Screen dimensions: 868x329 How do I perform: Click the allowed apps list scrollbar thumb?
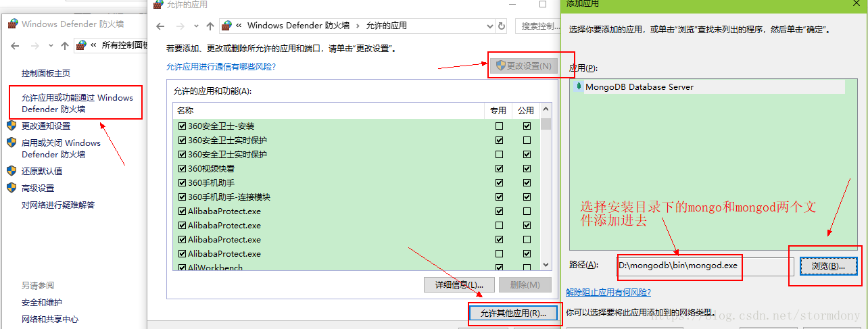coord(546,123)
